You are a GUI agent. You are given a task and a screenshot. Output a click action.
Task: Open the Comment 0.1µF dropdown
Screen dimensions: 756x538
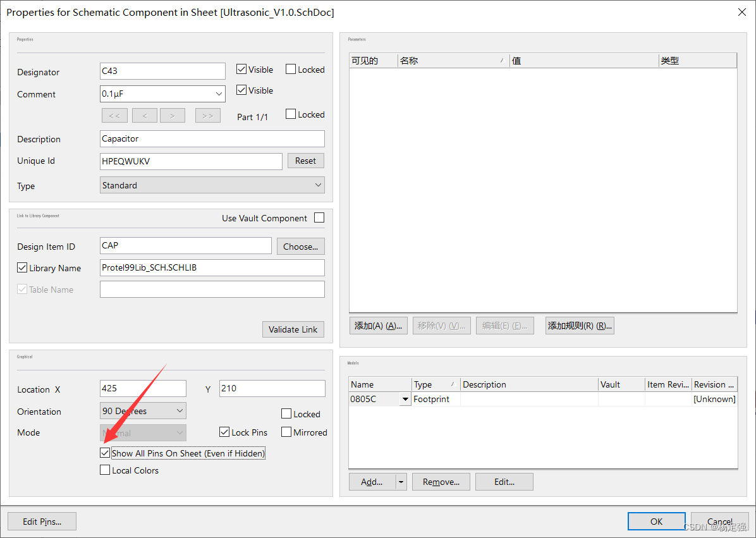point(219,94)
